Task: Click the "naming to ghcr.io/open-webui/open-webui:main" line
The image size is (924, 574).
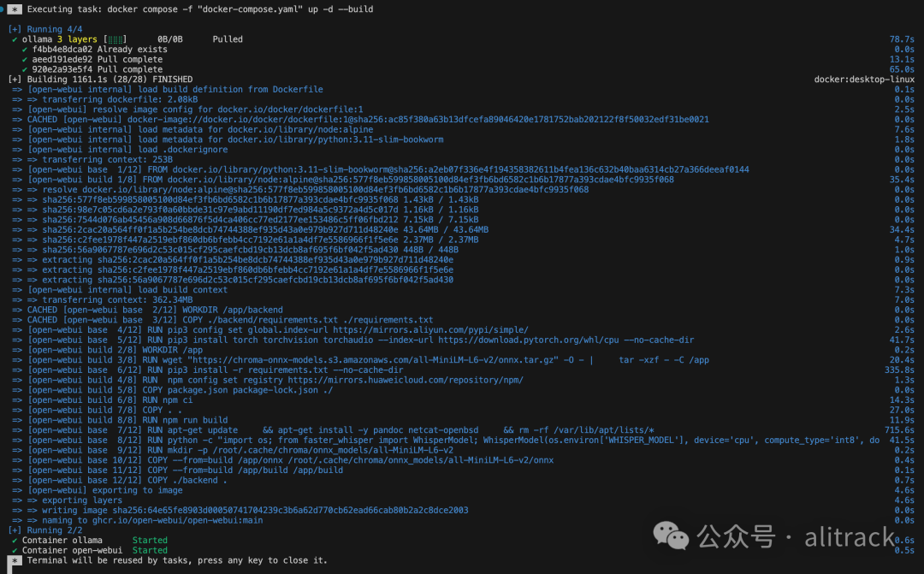Action: [137, 520]
